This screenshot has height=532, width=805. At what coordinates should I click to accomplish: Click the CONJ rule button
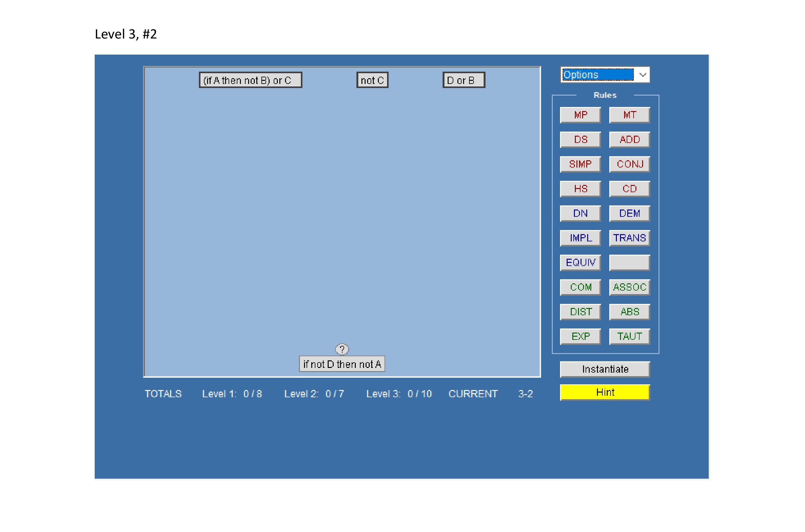pyautogui.click(x=629, y=164)
